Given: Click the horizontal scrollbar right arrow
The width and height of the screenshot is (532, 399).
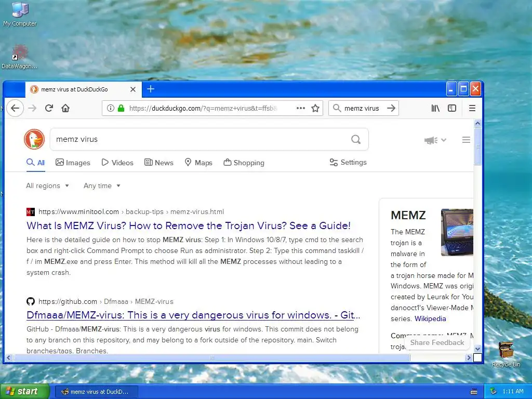Looking at the screenshot, I should click(x=469, y=357).
